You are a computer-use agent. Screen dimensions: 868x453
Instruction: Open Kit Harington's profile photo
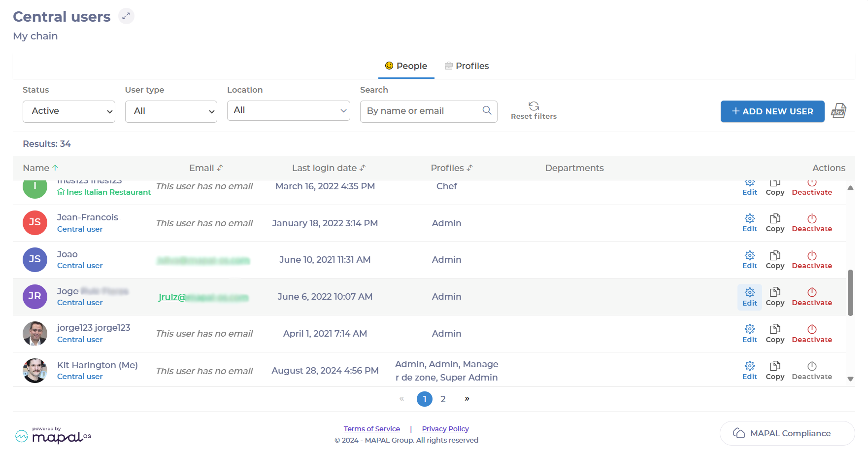pyautogui.click(x=35, y=371)
